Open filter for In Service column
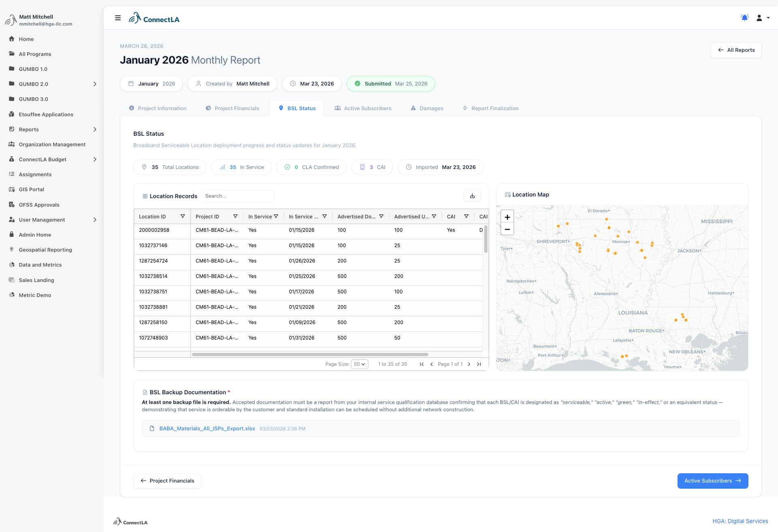Screen dimensions: 778x532 pos(276,216)
